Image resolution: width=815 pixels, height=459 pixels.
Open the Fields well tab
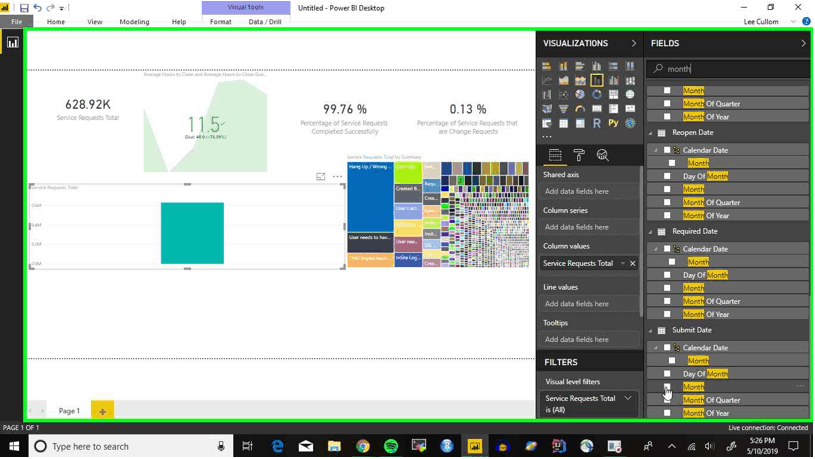pos(555,155)
